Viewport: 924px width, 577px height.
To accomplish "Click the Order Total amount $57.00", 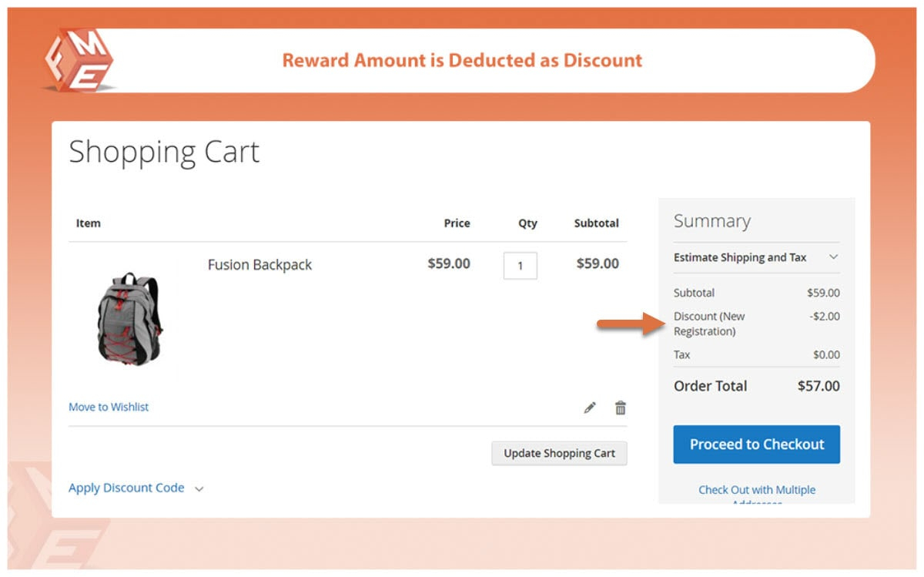I will pos(818,386).
